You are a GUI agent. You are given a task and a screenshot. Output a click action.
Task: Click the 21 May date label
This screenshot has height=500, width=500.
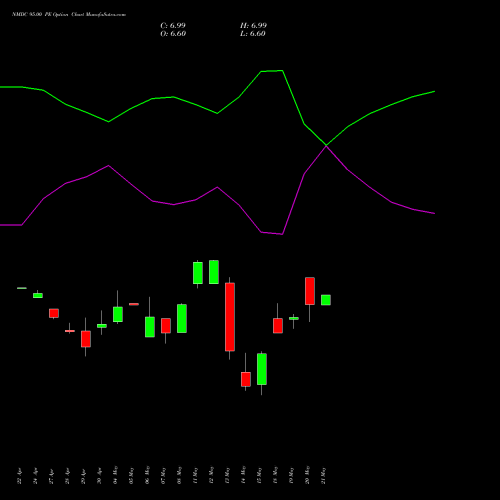click(323, 476)
